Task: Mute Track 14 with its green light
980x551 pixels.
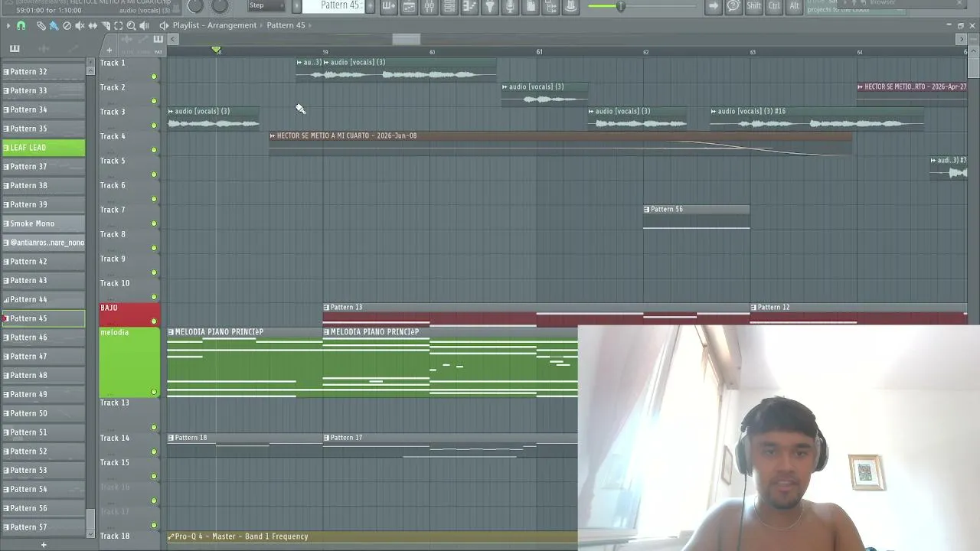Action: click(x=154, y=452)
